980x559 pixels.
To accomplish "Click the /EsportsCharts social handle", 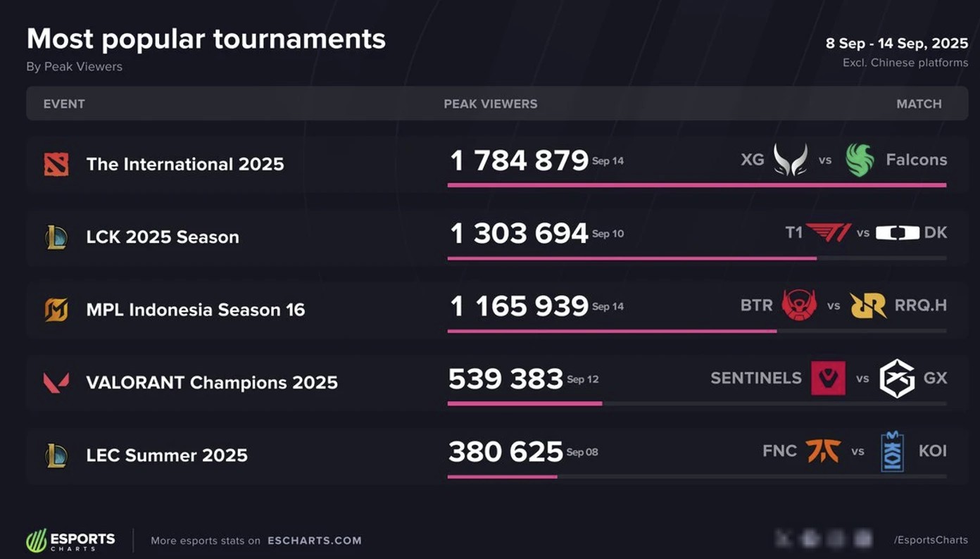I will 931,540.
